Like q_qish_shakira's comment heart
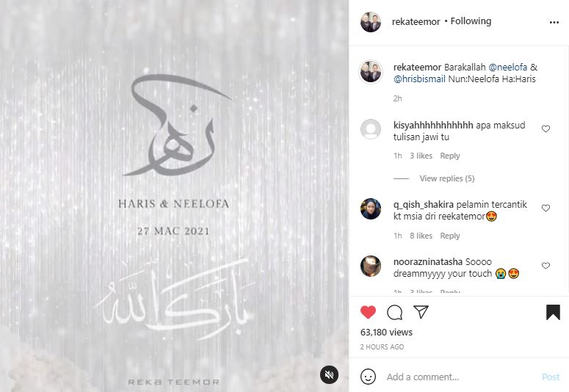The width and height of the screenshot is (569, 392). coord(546,208)
